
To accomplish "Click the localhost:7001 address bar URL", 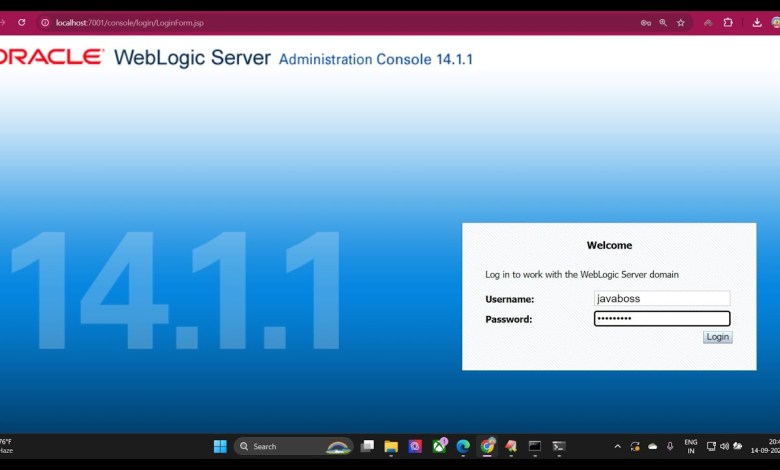I will pyautogui.click(x=129, y=23).
